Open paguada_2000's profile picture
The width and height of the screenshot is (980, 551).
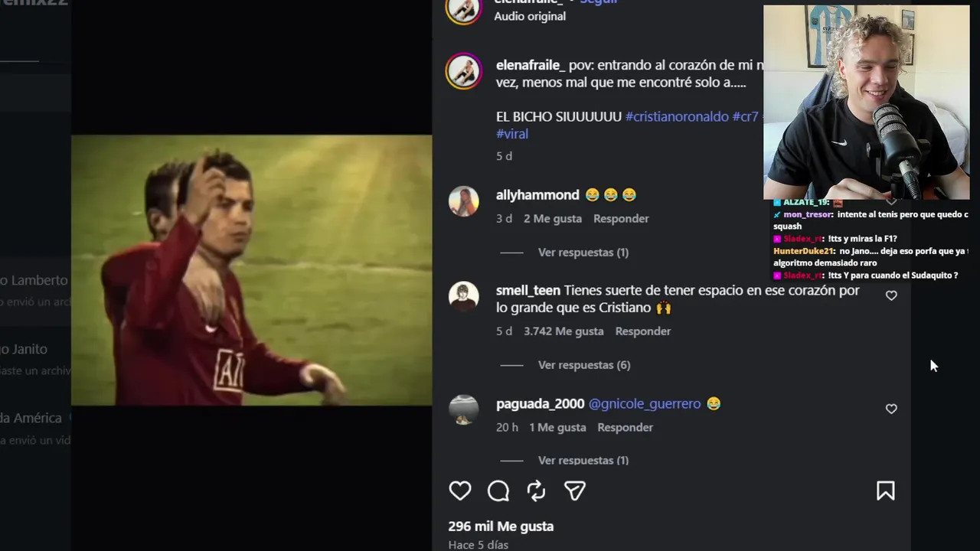click(464, 410)
